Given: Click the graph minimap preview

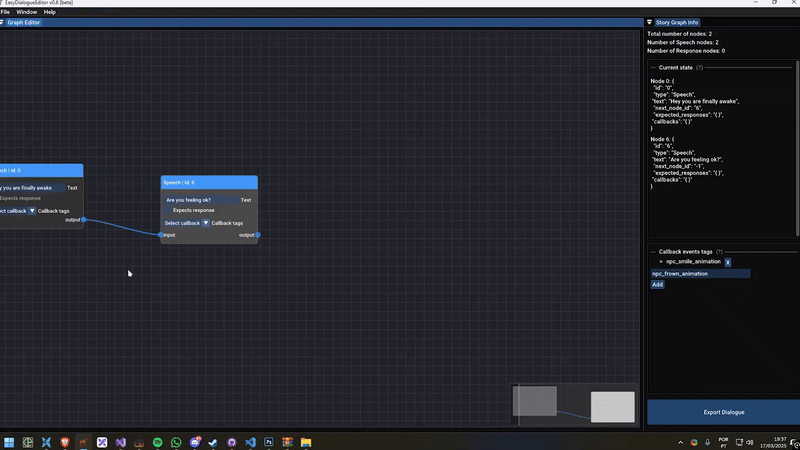Looking at the screenshot, I should click(x=574, y=405).
